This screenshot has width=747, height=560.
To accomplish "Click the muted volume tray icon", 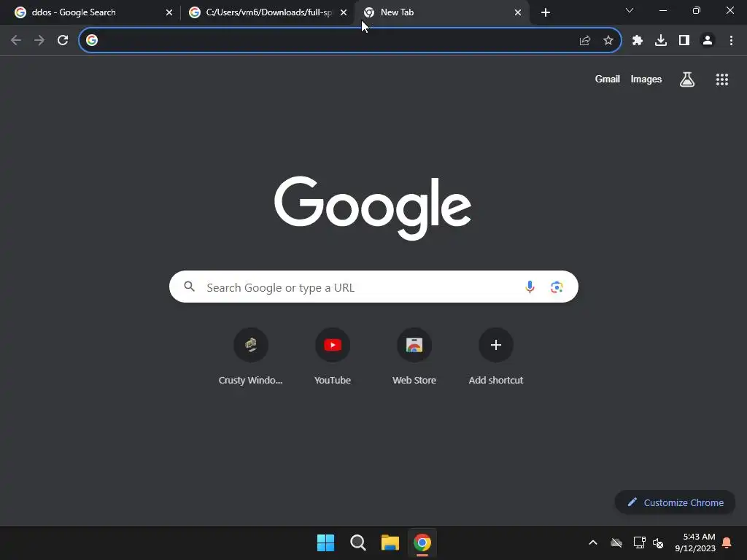I will point(658,542).
